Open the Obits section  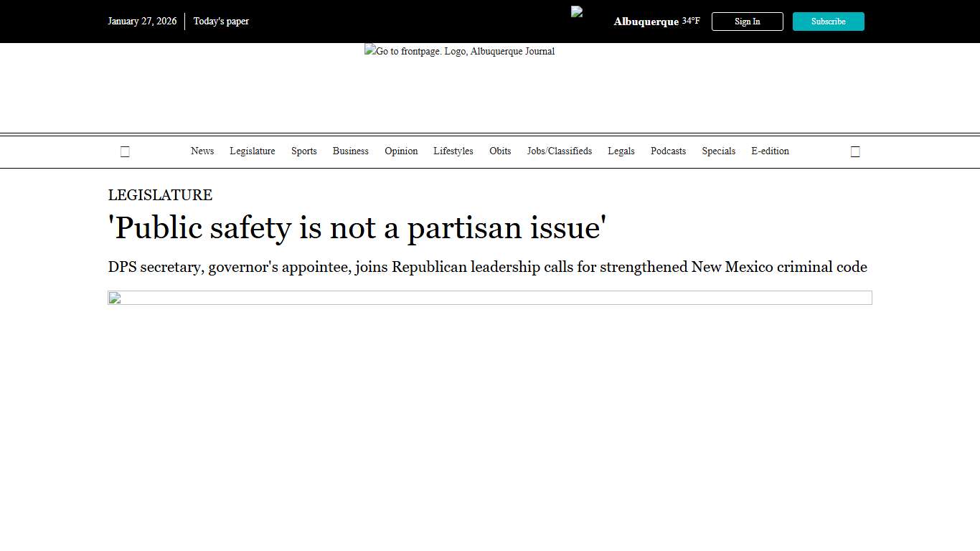pyautogui.click(x=500, y=151)
